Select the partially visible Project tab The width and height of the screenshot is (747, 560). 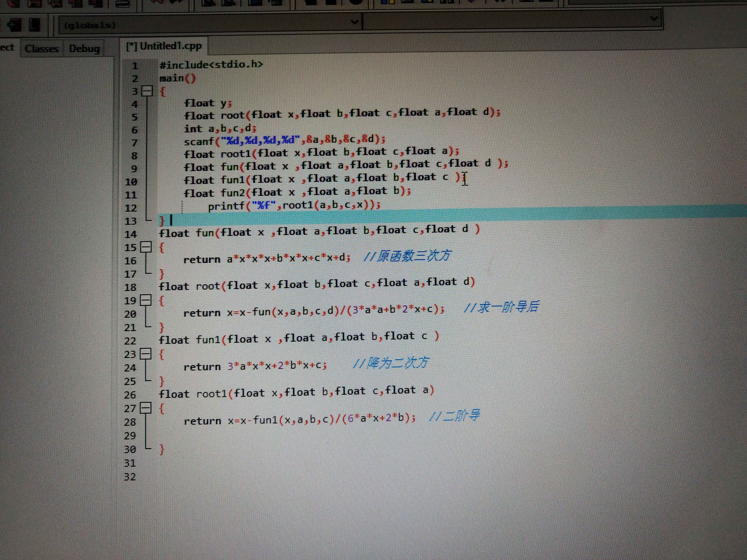pos(7,48)
